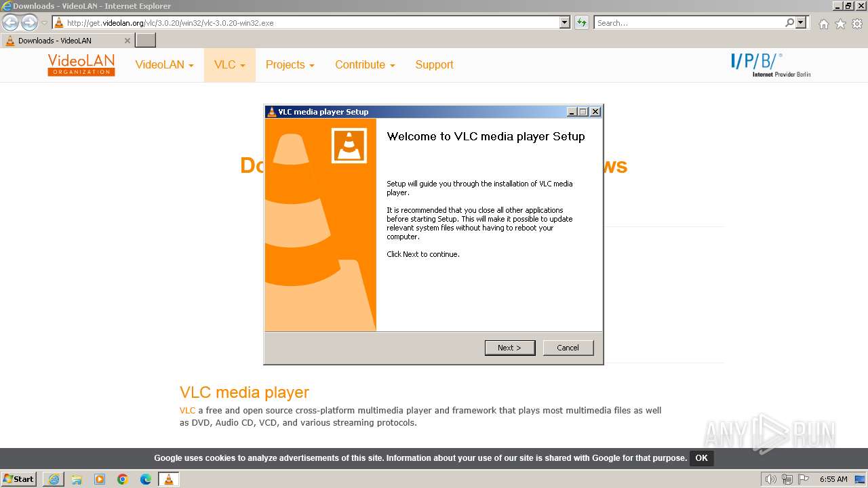Open Favorites star icon

coord(840,24)
